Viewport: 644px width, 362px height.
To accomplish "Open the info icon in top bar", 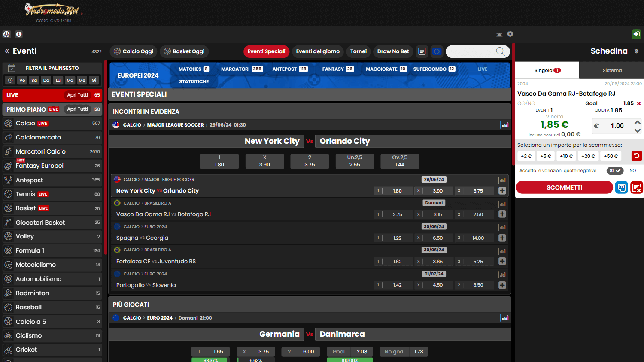I will pyautogui.click(x=19, y=34).
